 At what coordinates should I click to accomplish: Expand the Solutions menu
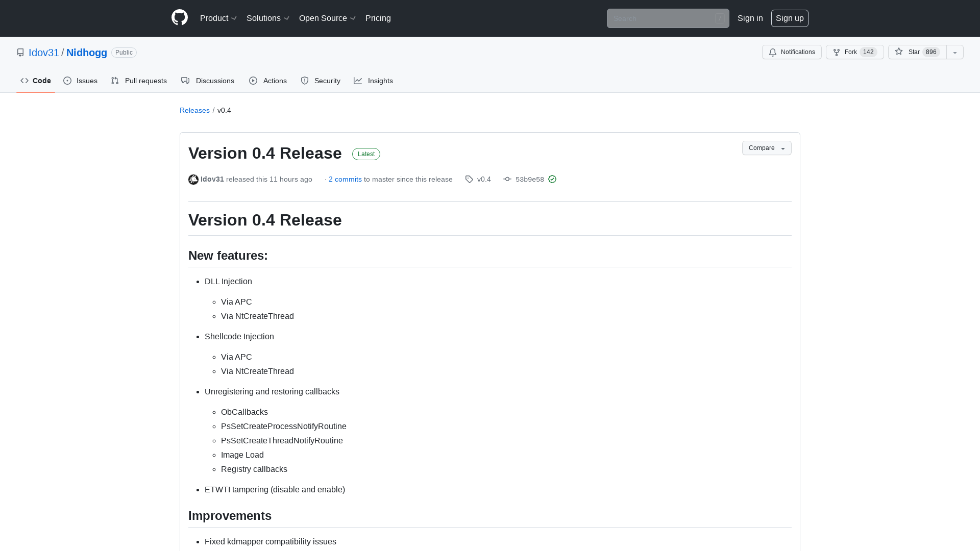(268, 18)
